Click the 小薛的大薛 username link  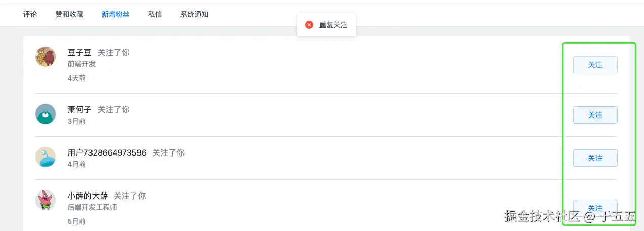(87, 196)
